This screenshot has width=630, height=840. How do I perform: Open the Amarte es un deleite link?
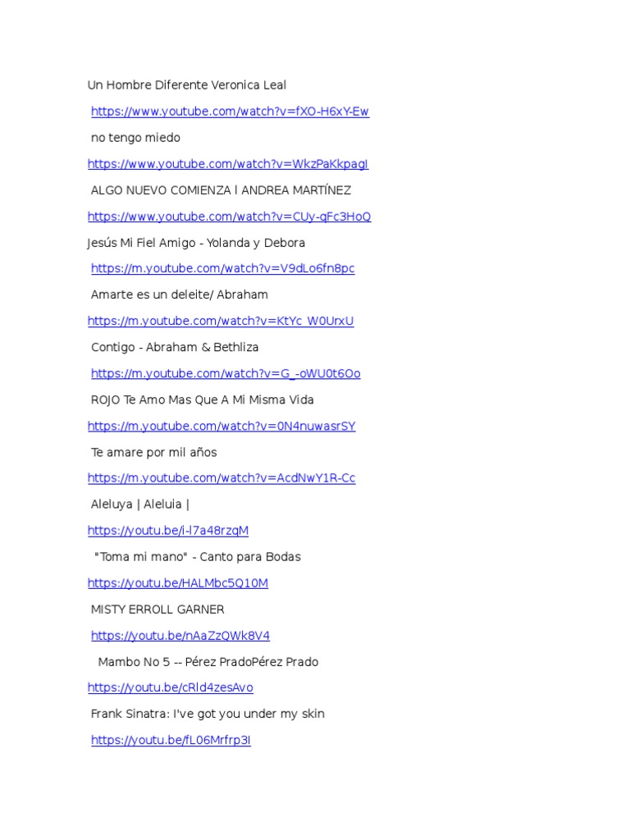pos(221,321)
